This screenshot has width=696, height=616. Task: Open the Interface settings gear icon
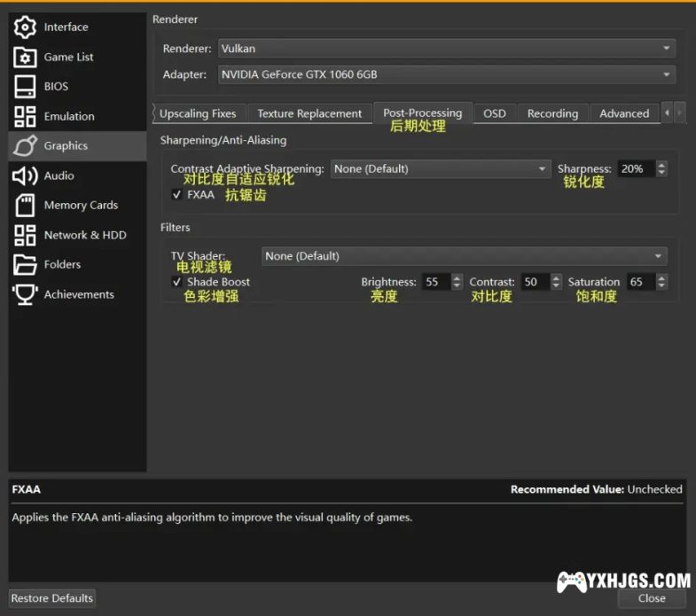[25, 27]
